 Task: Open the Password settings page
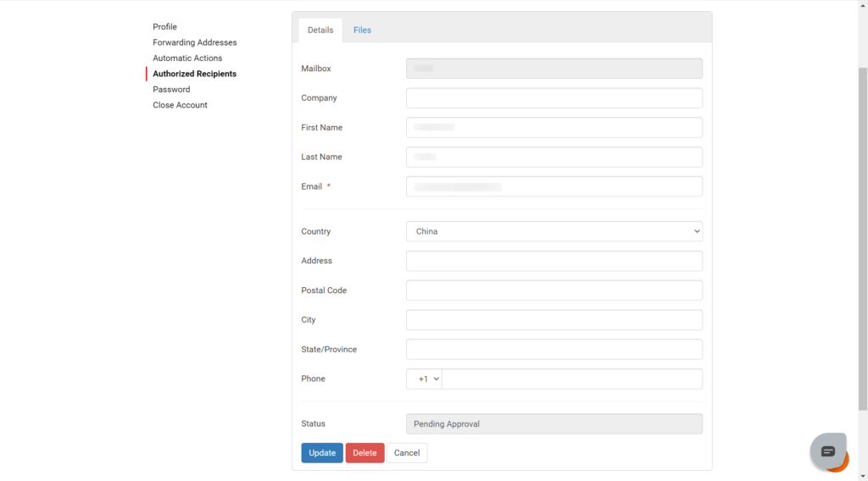(x=171, y=90)
